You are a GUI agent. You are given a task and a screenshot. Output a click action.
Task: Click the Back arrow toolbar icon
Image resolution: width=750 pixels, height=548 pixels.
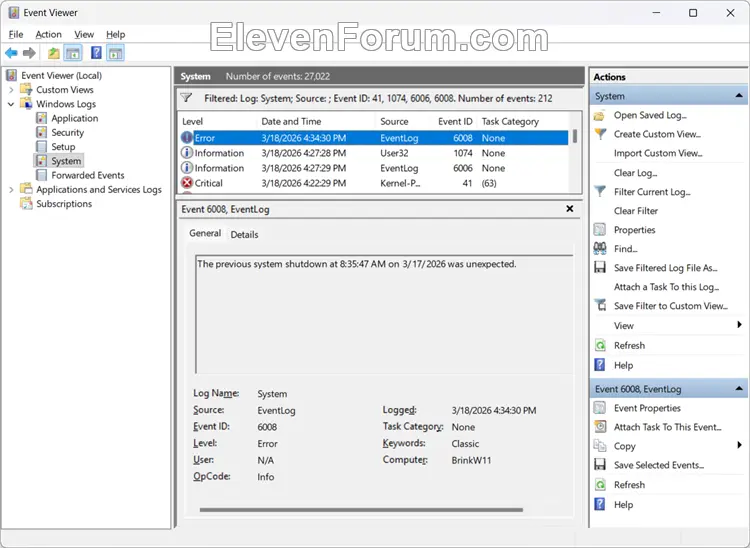(11, 53)
